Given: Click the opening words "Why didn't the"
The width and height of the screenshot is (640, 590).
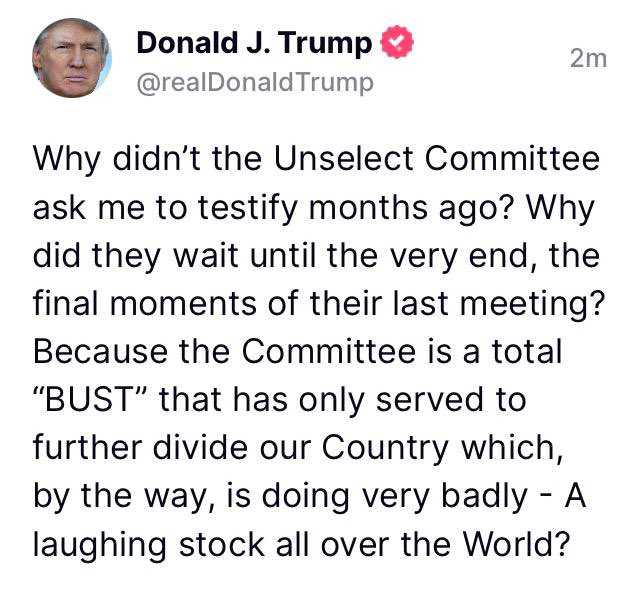Looking at the screenshot, I should (x=147, y=159).
